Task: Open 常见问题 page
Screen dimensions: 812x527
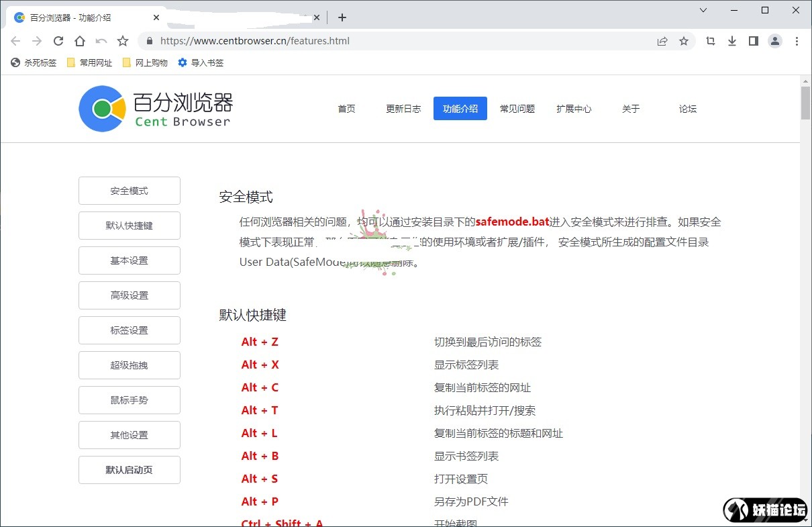Action: pos(517,109)
